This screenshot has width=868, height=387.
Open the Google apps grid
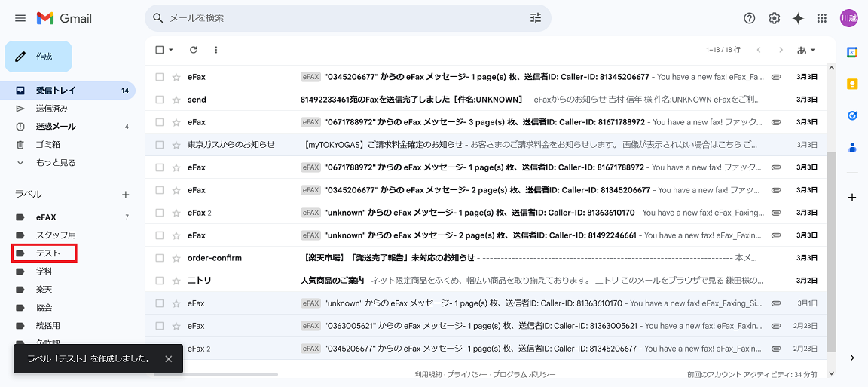(x=822, y=18)
